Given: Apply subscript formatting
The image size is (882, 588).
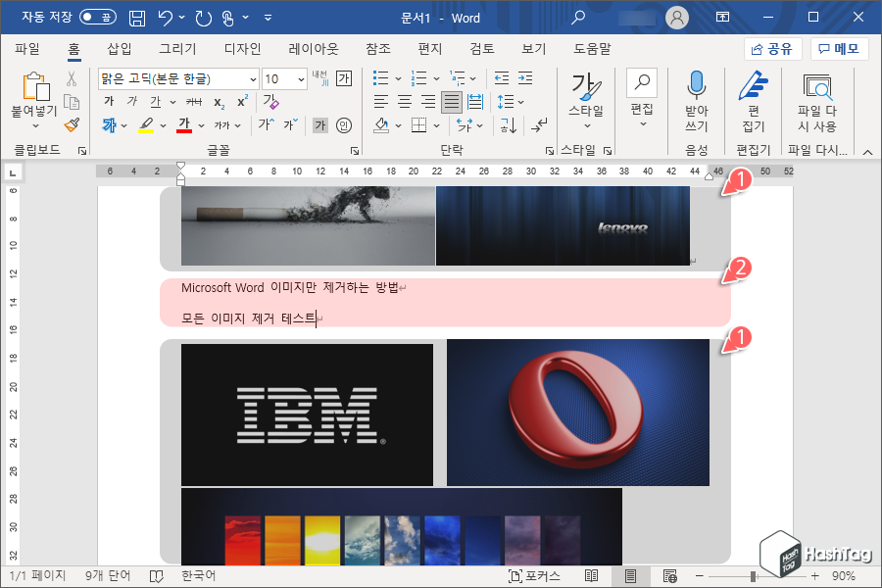Looking at the screenshot, I should tap(218, 101).
